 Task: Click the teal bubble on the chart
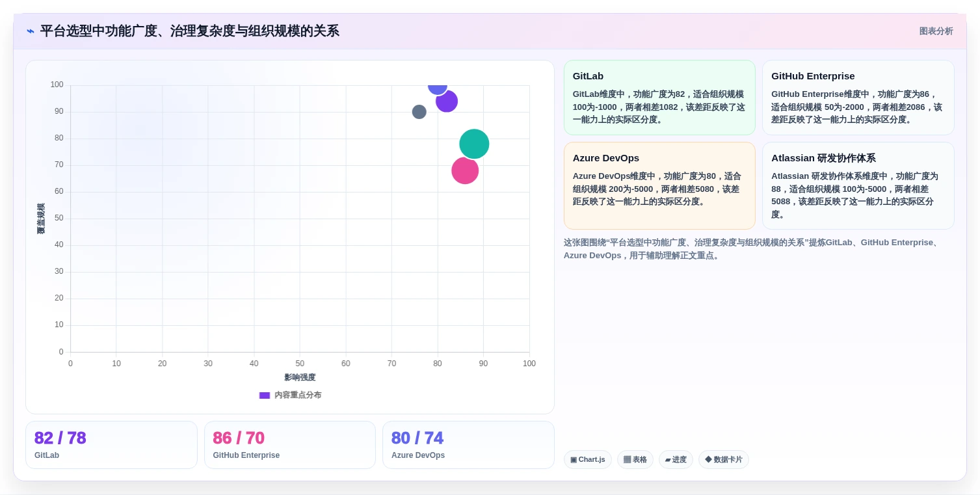[474, 144]
